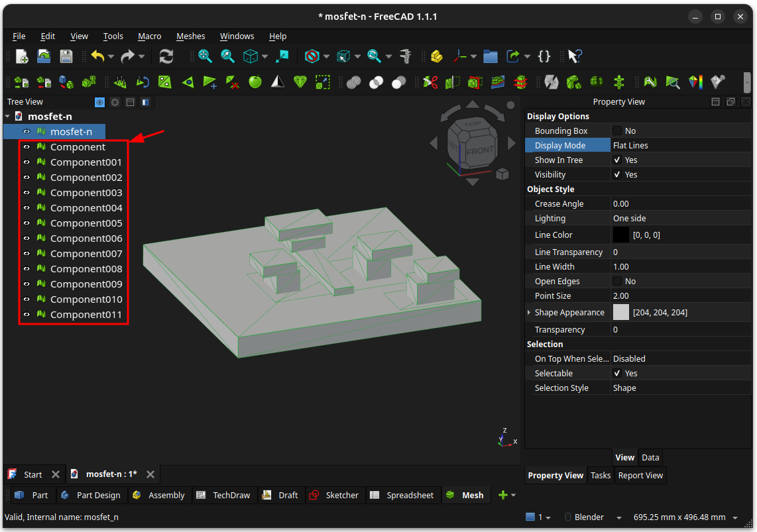
Task: Click the Flip normals icon
Action: click(x=143, y=82)
